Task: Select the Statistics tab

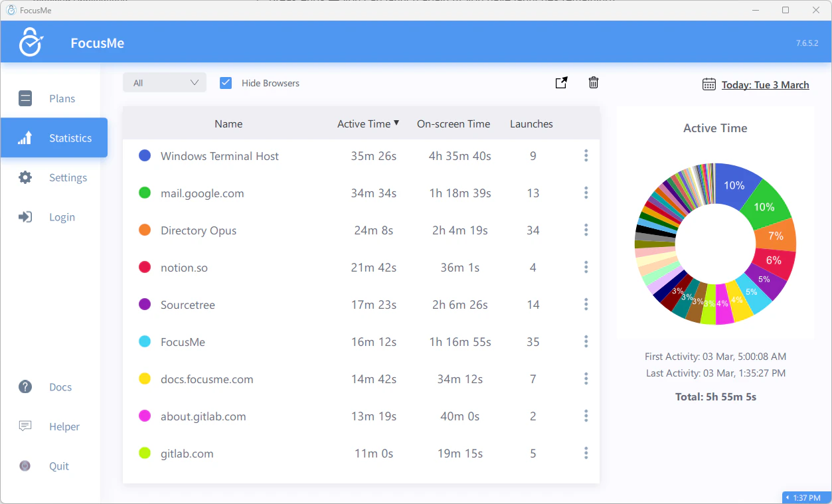Action: coord(54,138)
